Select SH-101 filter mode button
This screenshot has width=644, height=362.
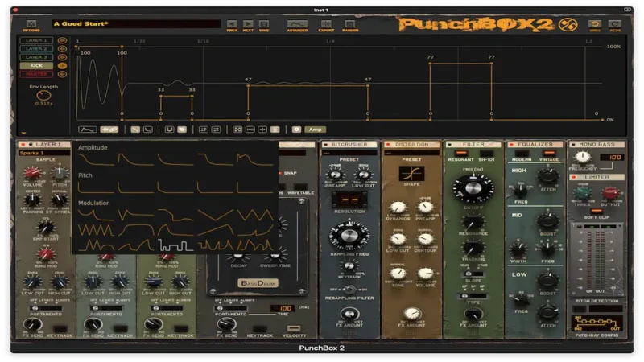point(486,154)
